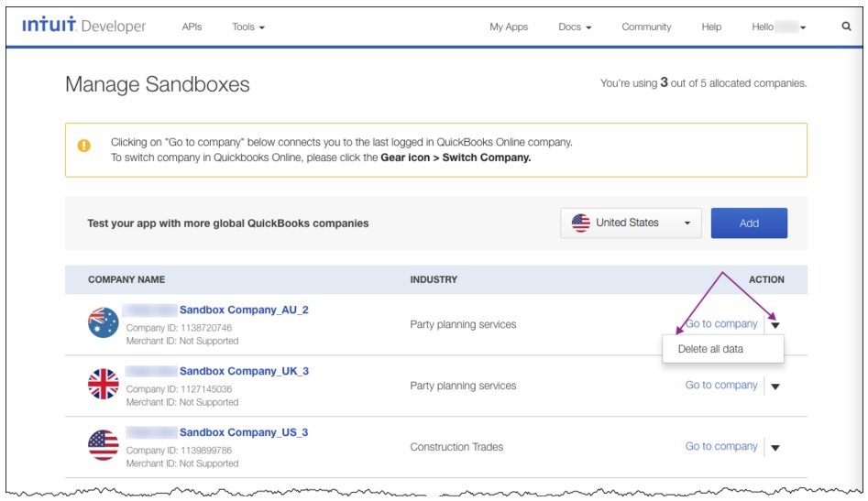Image resolution: width=868 pixels, height=501 pixels.
Task: Click the allocated companies usage text
Action: [704, 83]
